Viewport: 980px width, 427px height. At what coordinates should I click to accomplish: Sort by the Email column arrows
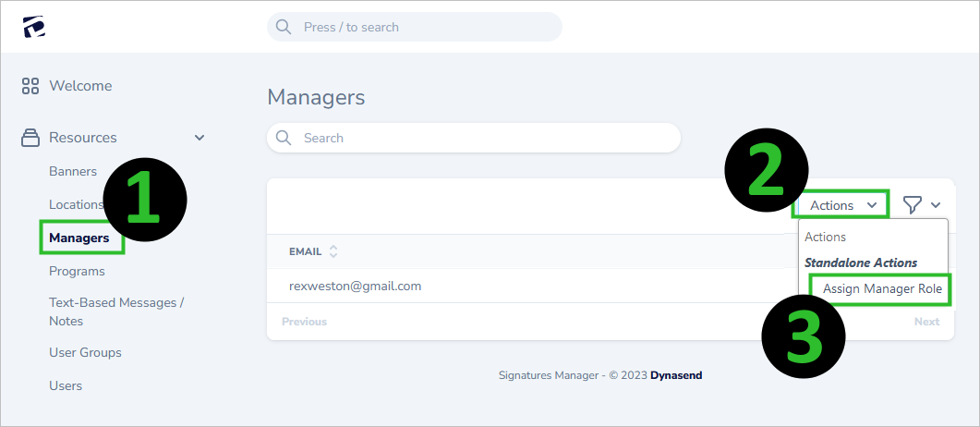coord(333,251)
